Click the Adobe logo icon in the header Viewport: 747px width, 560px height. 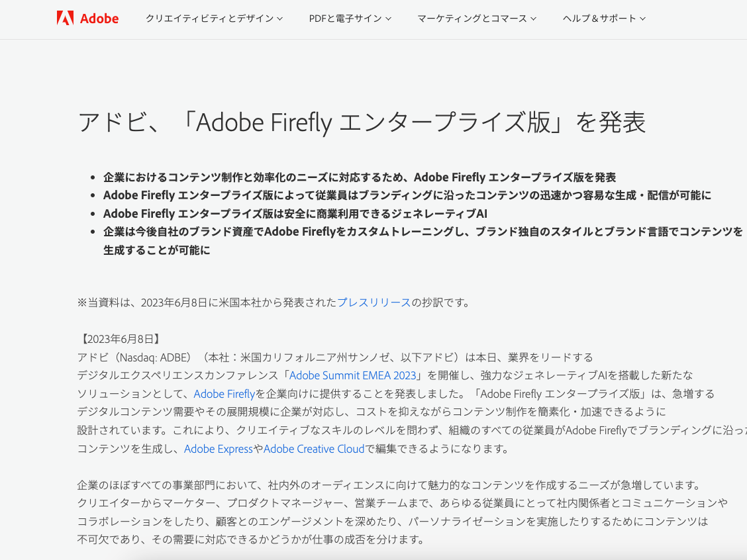[64, 19]
